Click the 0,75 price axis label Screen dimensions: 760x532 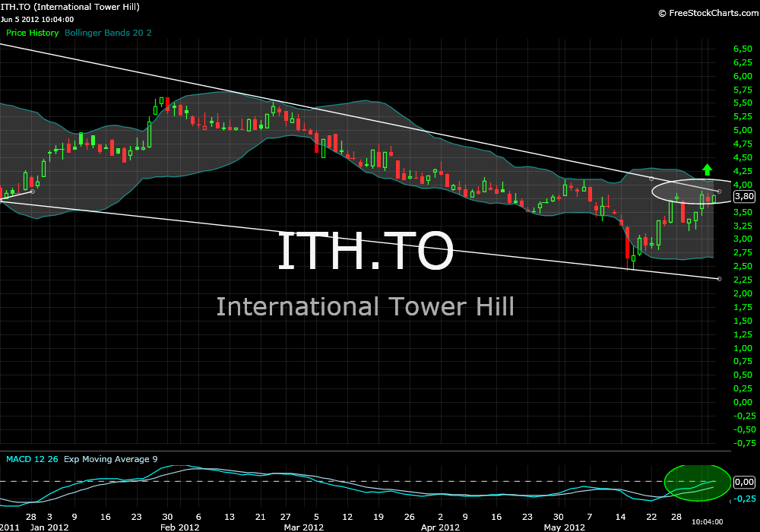coord(743,362)
